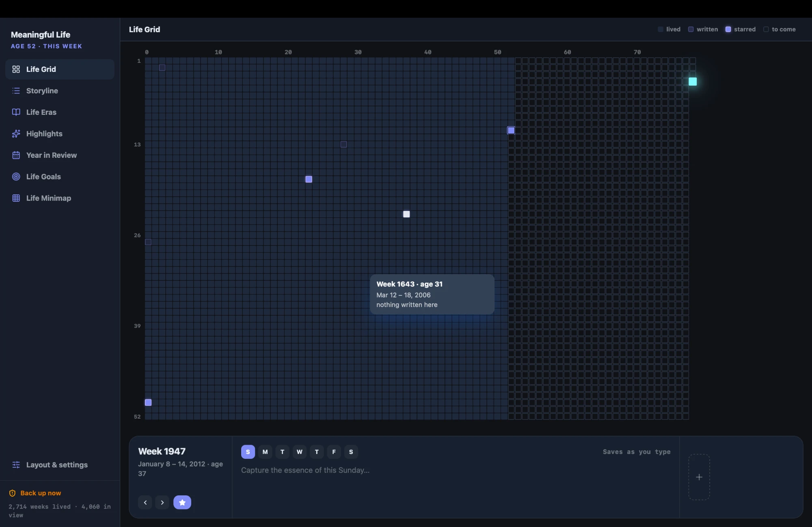Click the AGE 52 · THIS WEEK label
Viewport: 812px width, 527px height.
click(46, 46)
